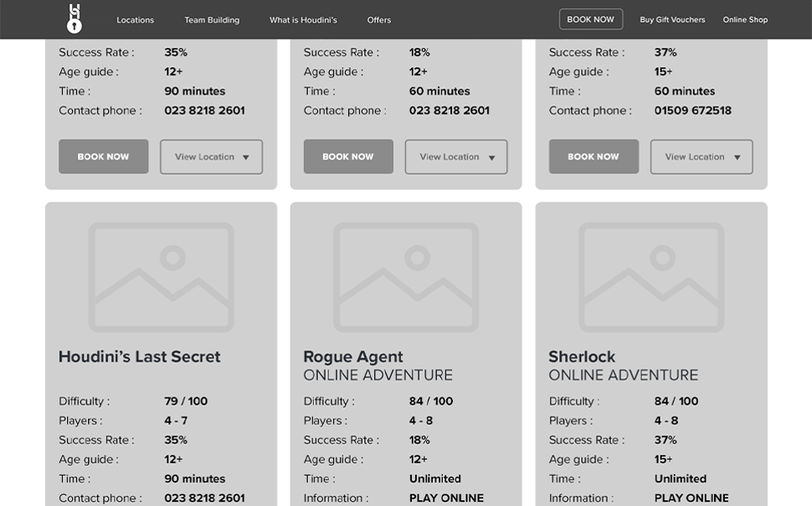Expand View Location on the 37% success card
Screen dimensions: 812x506
(702, 157)
